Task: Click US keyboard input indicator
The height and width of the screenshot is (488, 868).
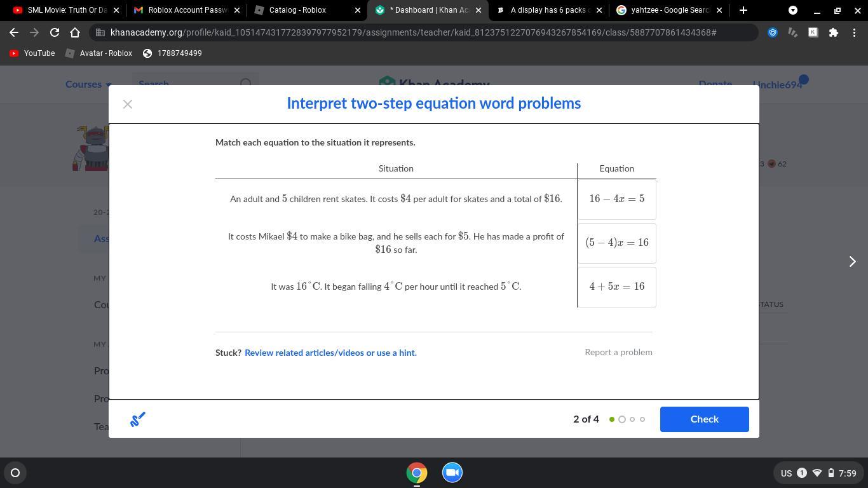Action: point(786,473)
